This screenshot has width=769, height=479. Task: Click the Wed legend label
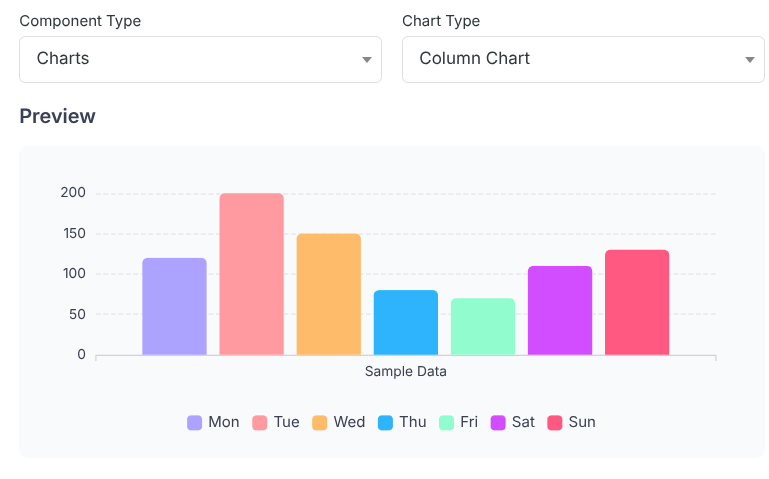pos(349,422)
